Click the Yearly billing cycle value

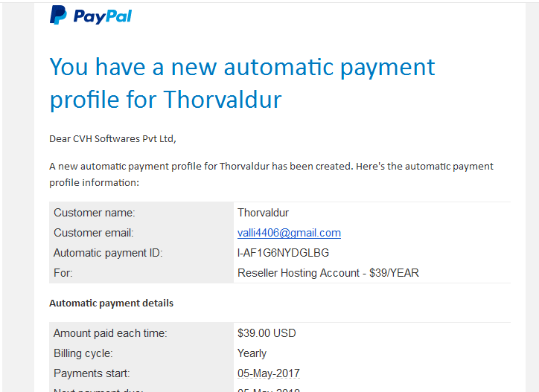[252, 353]
